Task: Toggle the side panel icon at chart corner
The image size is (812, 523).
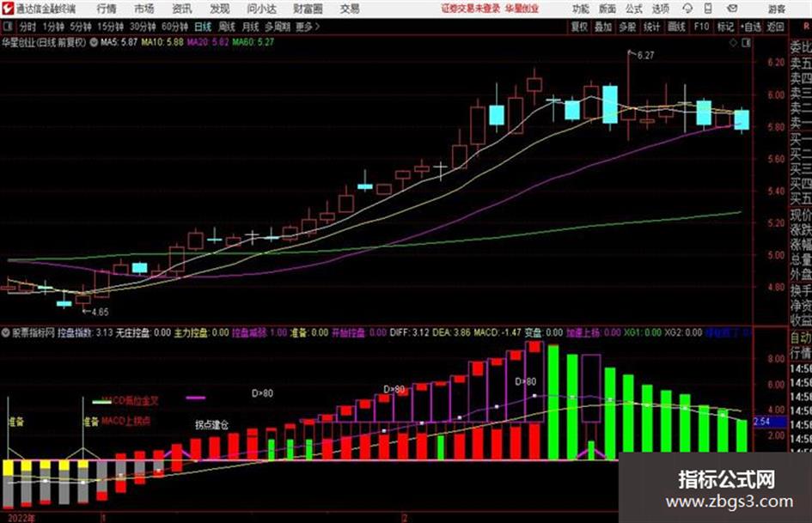Action: (x=746, y=43)
